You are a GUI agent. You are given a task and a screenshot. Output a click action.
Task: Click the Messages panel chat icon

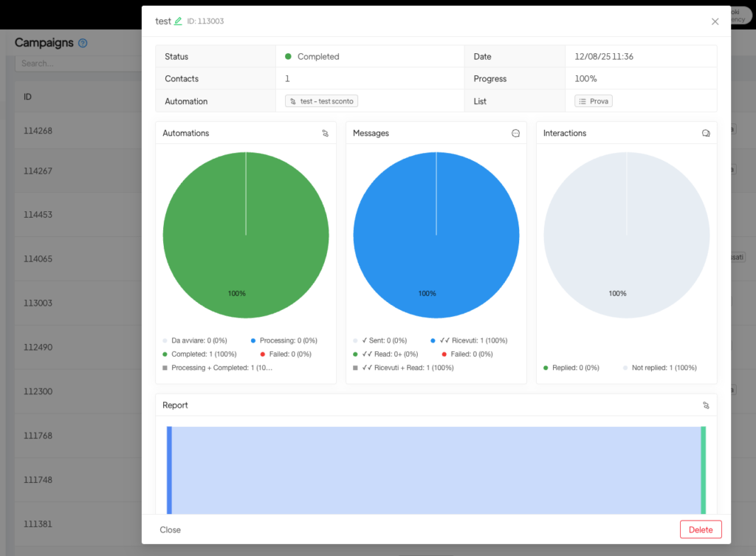pos(515,134)
